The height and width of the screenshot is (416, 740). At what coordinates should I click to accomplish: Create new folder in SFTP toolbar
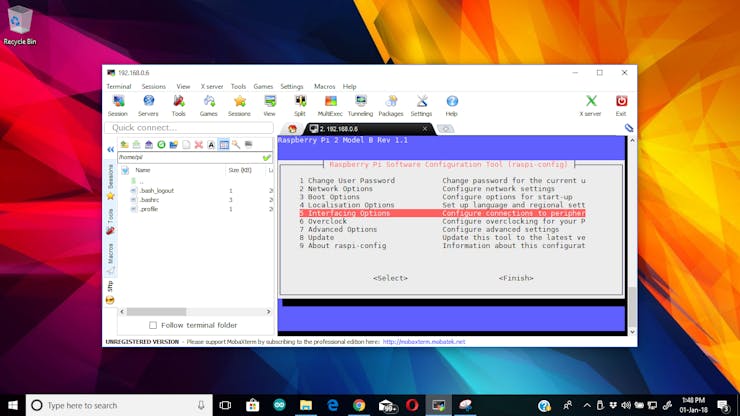pos(174,144)
